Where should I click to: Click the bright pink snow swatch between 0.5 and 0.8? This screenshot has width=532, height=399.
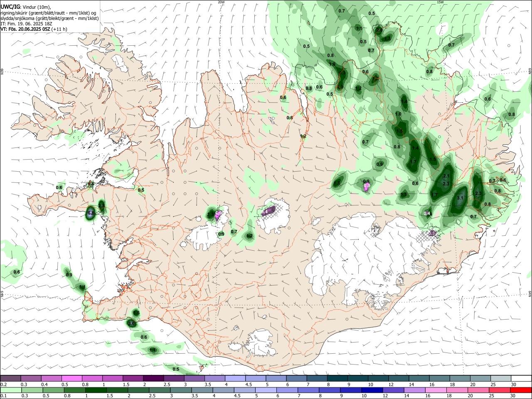tap(71, 378)
